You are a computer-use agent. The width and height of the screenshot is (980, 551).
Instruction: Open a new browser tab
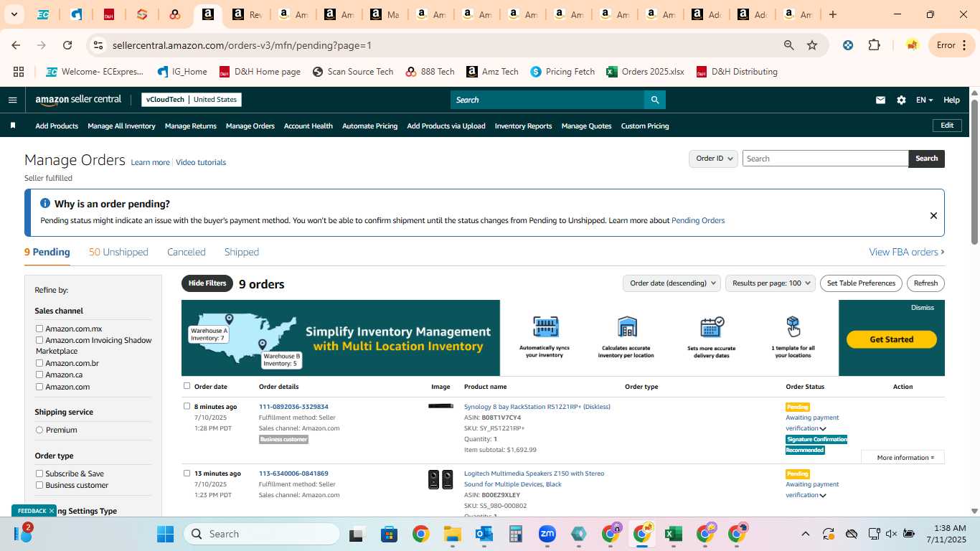coord(833,14)
